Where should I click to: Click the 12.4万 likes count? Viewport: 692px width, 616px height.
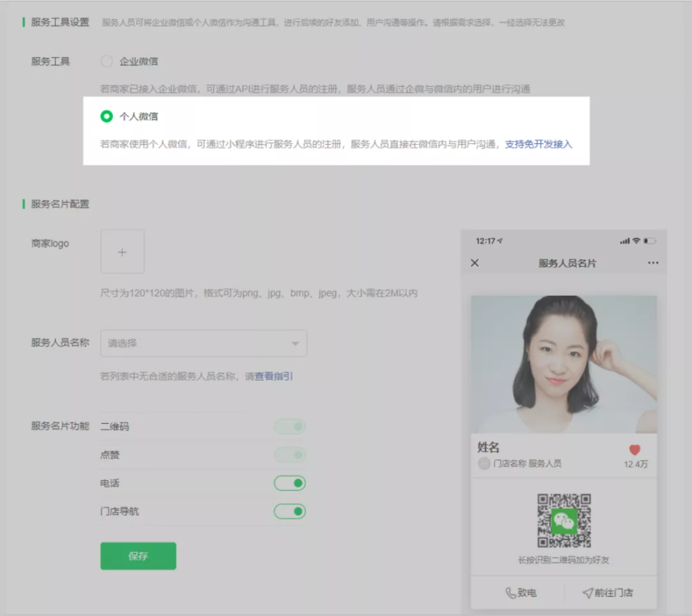point(636,464)
